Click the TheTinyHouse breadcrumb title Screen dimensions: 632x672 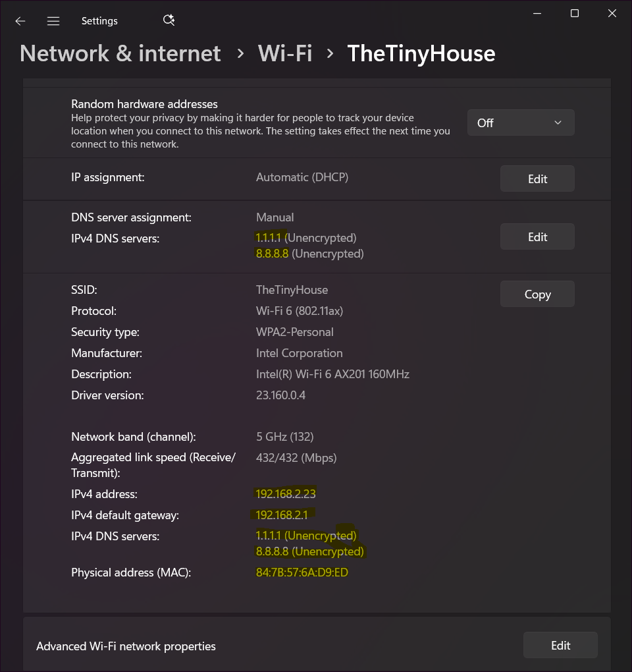(421, 53)
